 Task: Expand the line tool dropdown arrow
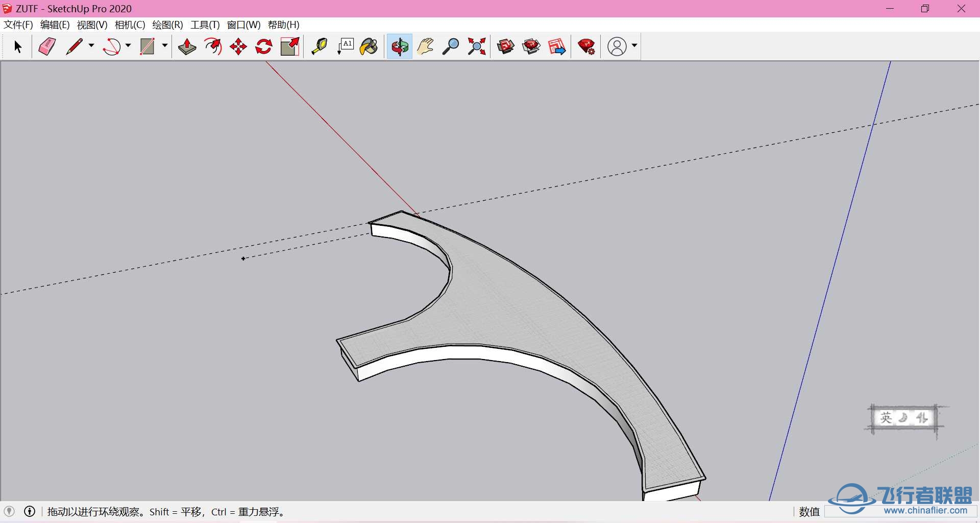[91, 46]
